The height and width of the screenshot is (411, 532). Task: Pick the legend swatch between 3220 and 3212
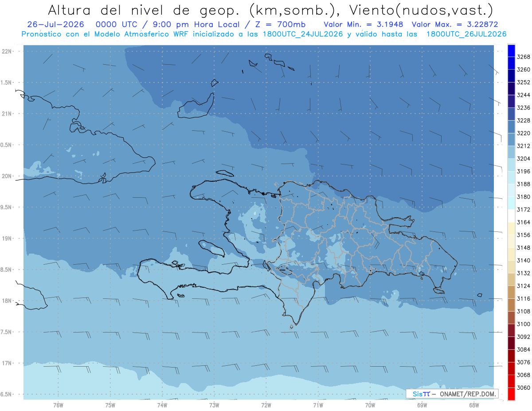511,140
